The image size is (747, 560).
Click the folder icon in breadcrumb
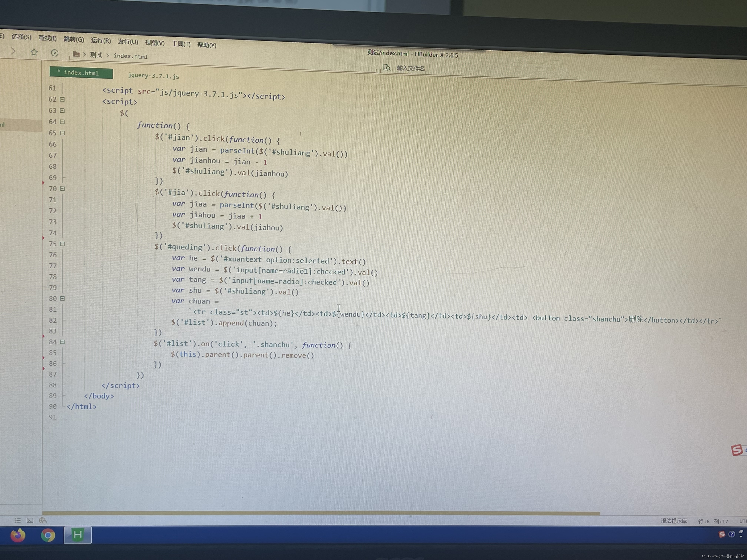click(76, 54)
